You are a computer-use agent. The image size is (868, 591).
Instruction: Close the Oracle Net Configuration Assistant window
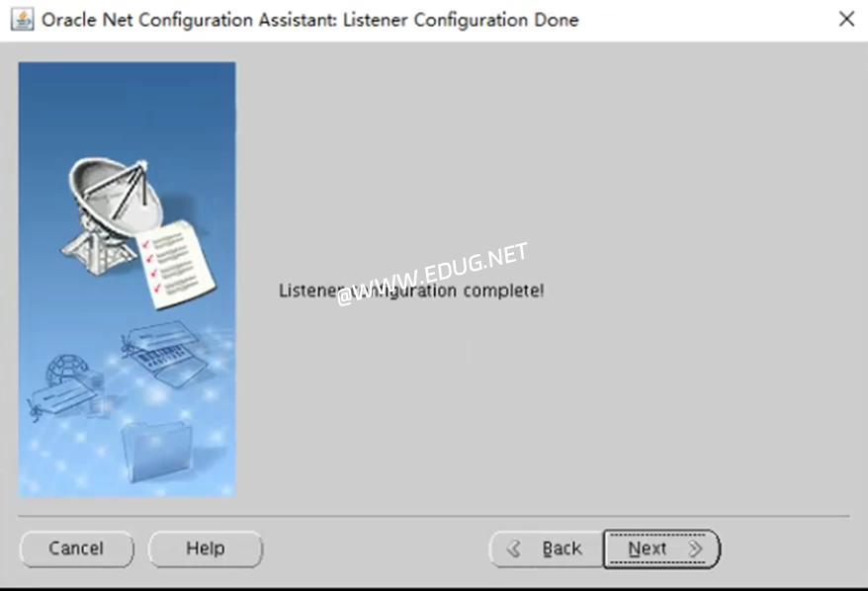[x=846, y=20]
